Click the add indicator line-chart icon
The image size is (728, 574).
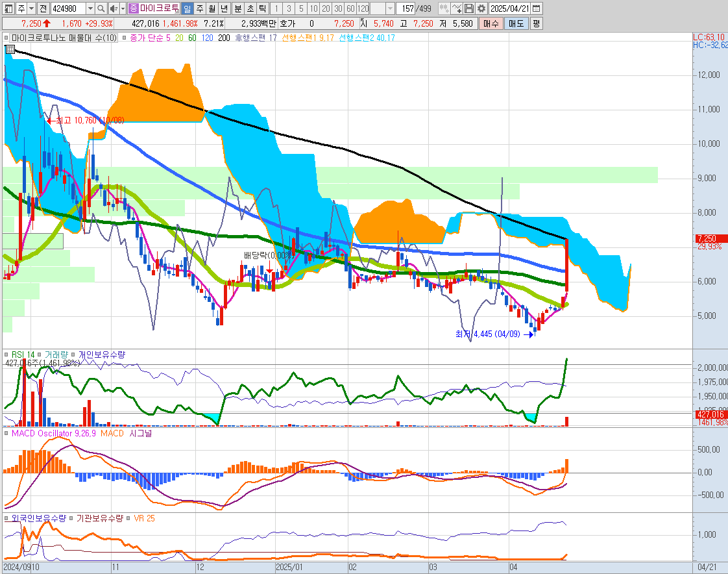click(456, 8)
